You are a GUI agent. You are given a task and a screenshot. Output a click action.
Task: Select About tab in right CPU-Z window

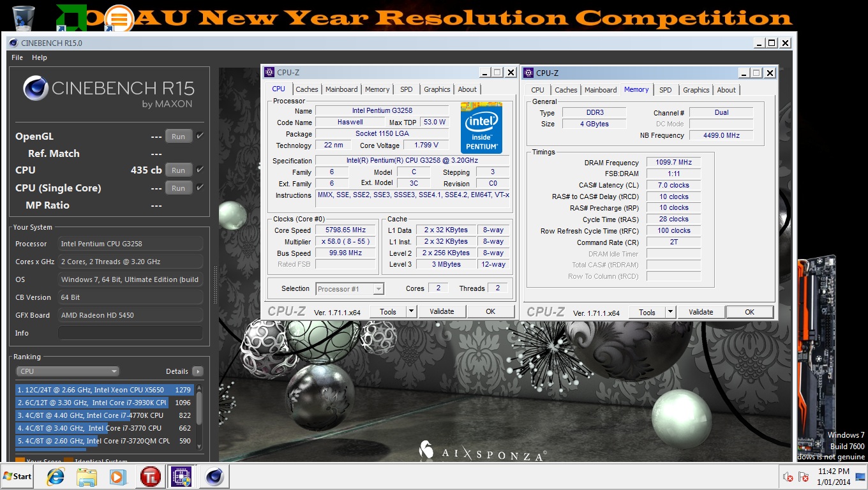[726, 90]
